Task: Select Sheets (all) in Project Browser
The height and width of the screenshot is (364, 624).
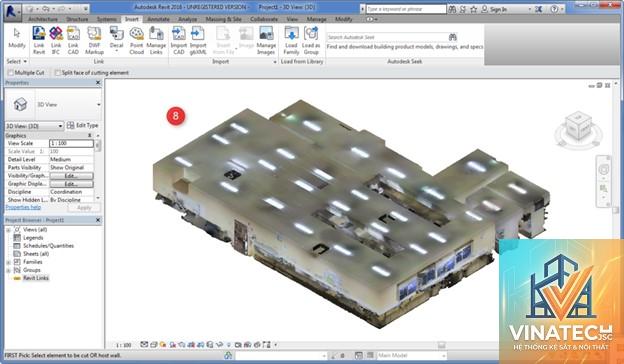Action: [36, 254]
